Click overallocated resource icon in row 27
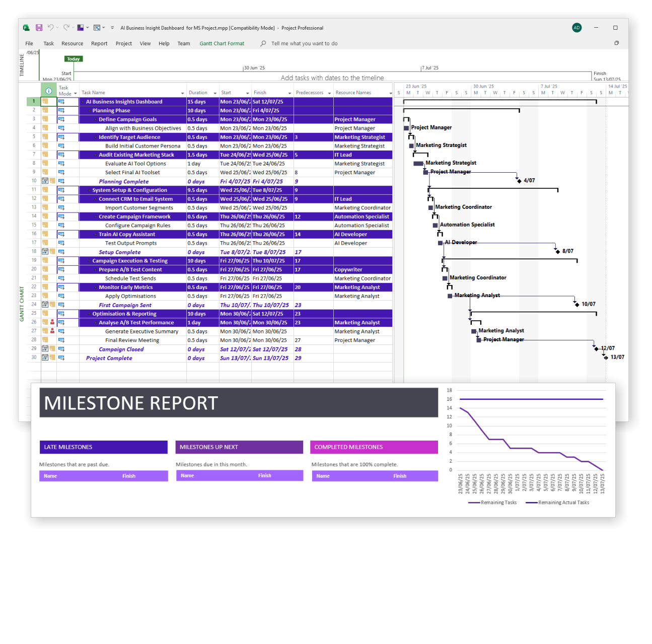Image resolution: width=652 pixels, height=644 pixels. click(x=52, y=331)
